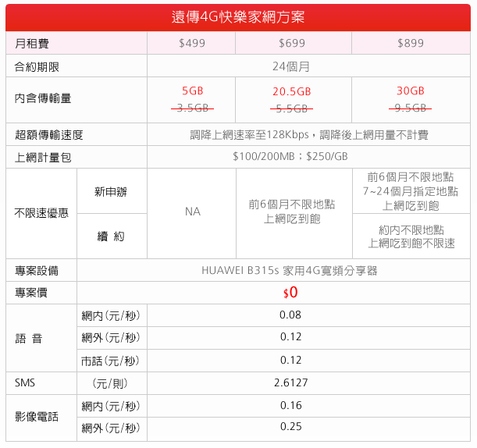Click the 0.08 voice rate

pyautogui.click(x=290, y=315)
